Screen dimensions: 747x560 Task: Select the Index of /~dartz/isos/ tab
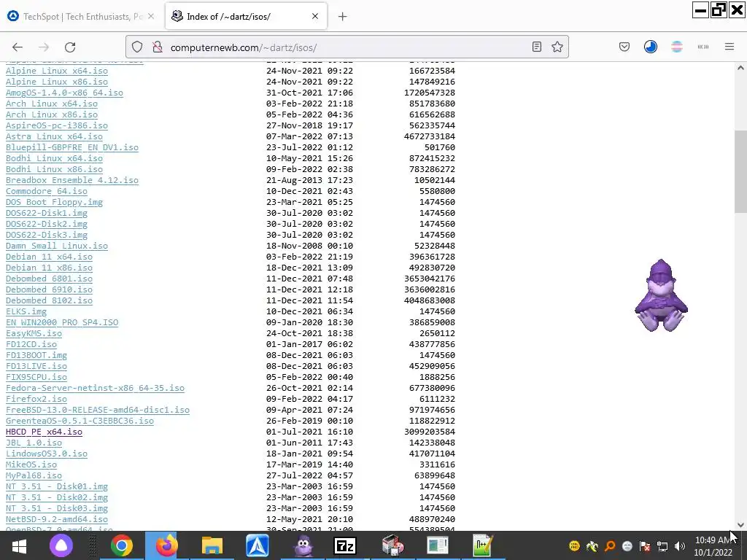(x=246, y=16)
